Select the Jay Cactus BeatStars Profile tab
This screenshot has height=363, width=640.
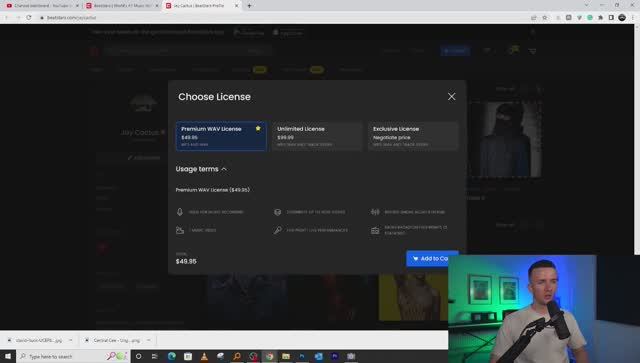tap(199, 6)
